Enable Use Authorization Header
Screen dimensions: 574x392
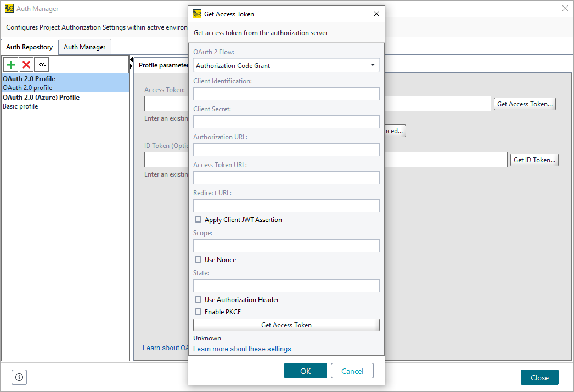pos(198,299)
